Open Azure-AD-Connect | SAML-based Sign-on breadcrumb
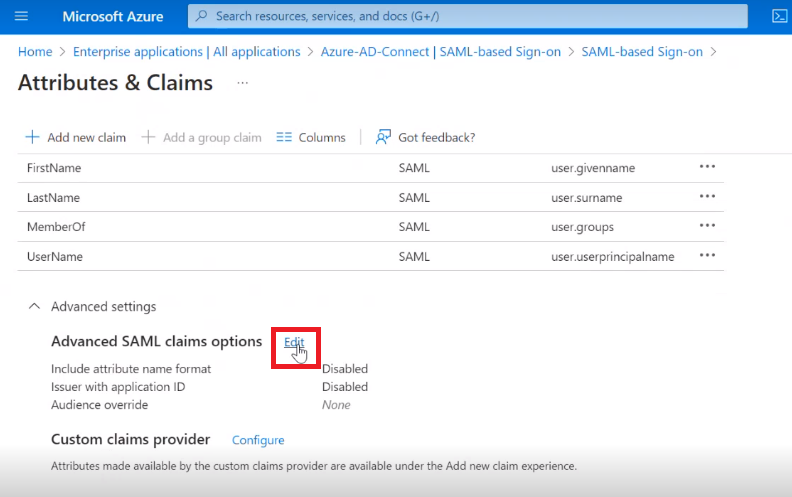The width and height of the screenshot is (792, 497). pyautogui.click(x=440, y=52)
